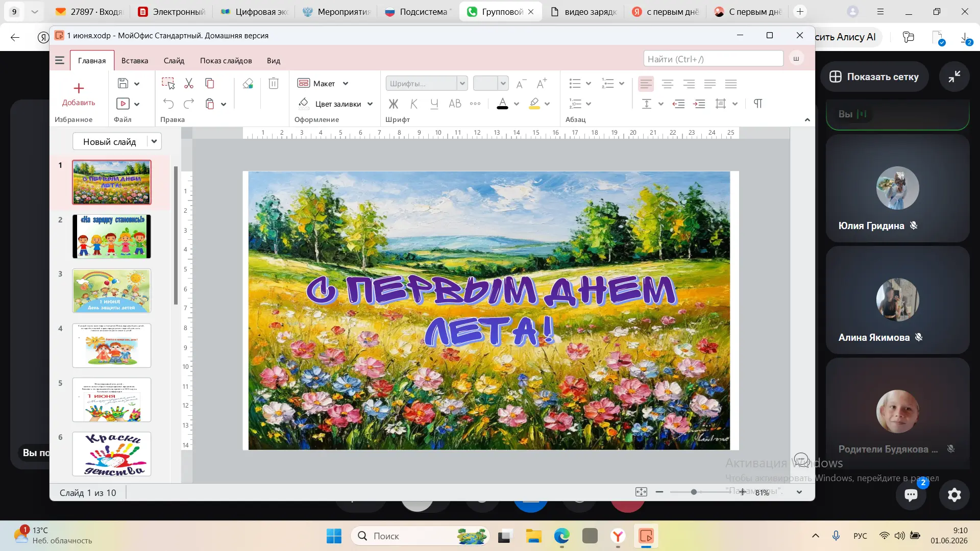Clear formatting with the eraser icon
980x551 pixels.
248,84
